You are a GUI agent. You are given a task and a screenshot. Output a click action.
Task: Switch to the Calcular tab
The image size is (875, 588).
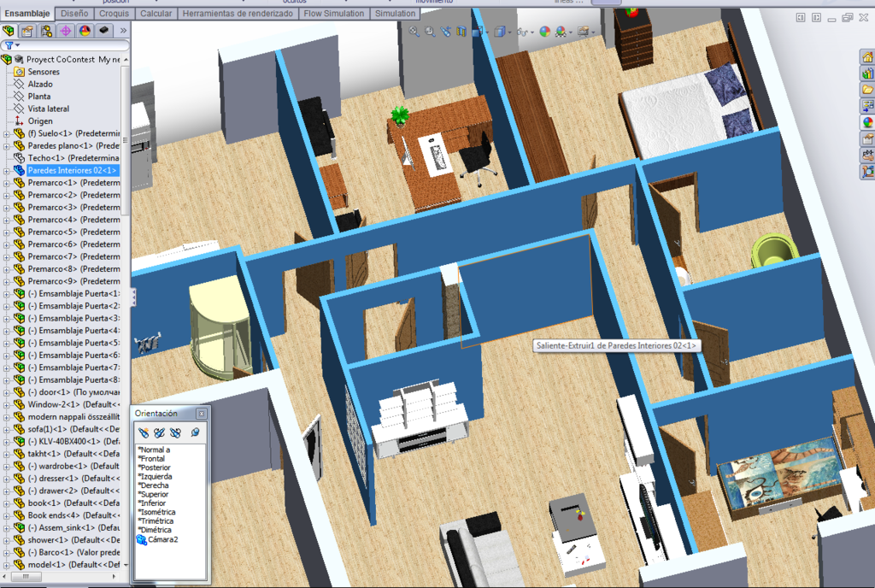click(x=156, y=14)
